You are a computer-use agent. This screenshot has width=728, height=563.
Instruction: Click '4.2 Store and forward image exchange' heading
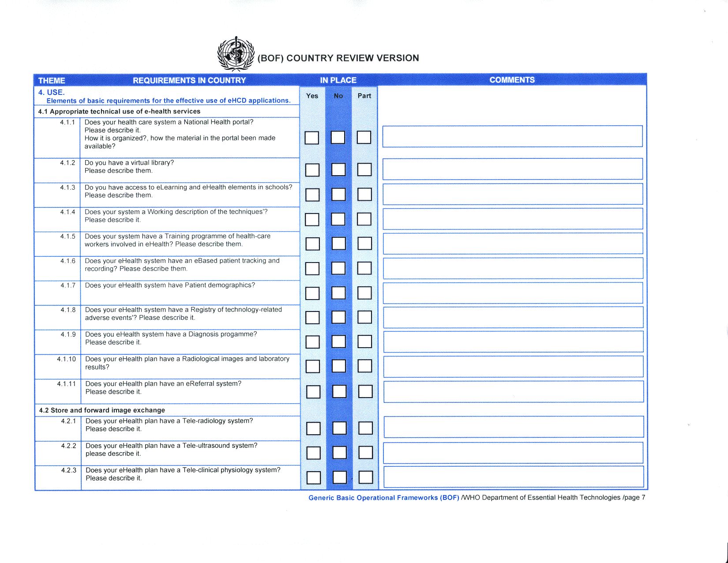[102, 410]
